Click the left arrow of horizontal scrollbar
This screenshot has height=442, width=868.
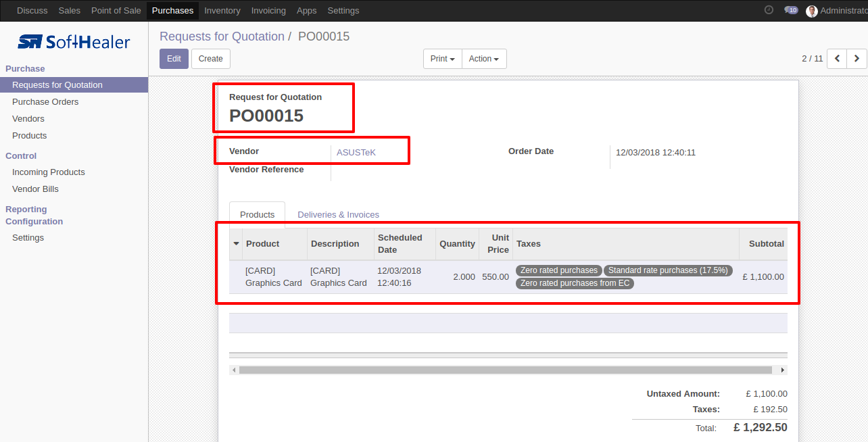[234, 370]
